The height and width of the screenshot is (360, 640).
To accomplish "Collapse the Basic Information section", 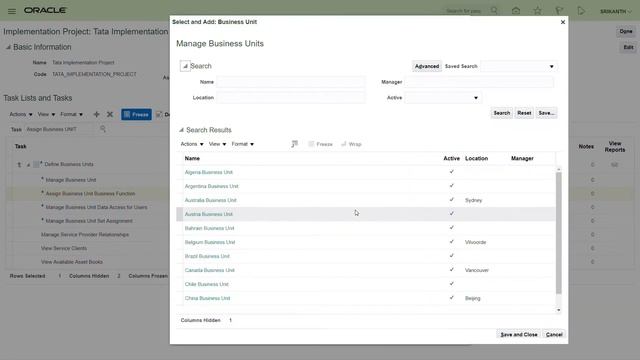I will [8, 47].
